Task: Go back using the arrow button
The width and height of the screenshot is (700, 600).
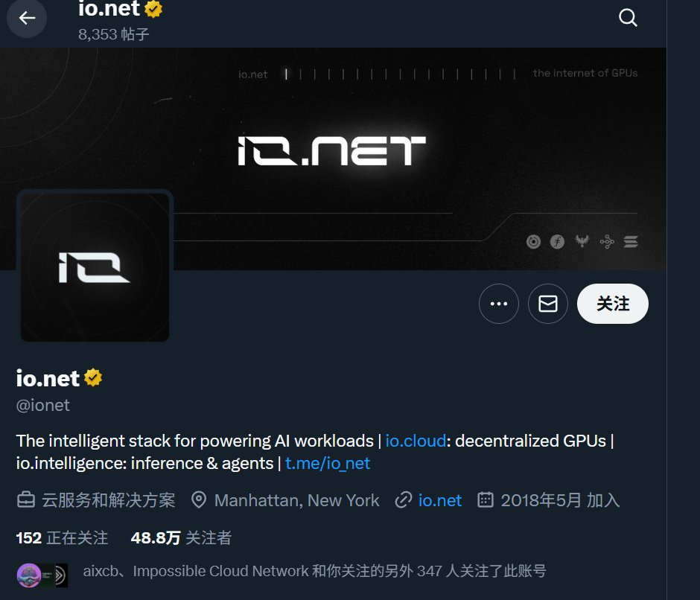Action: click(x=27, y=19)
